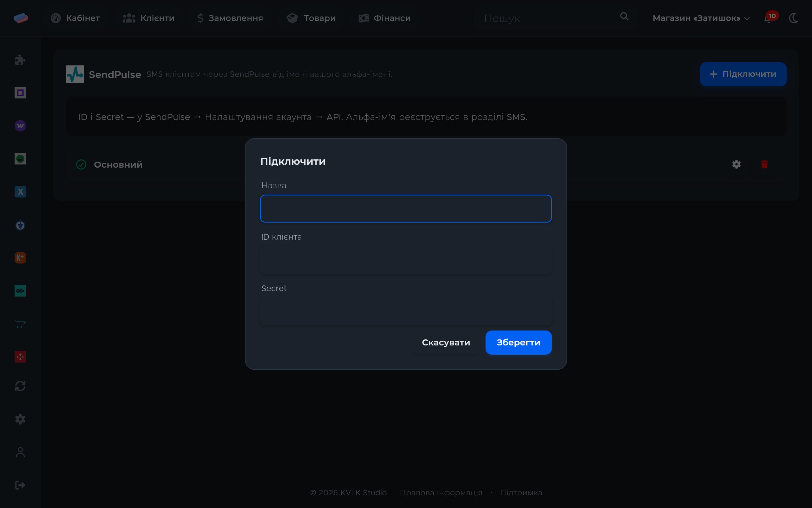This screenshot has width=812, height=508.
Task: Open settings gear for Основний connection
Action: click(x=737, y=164)
